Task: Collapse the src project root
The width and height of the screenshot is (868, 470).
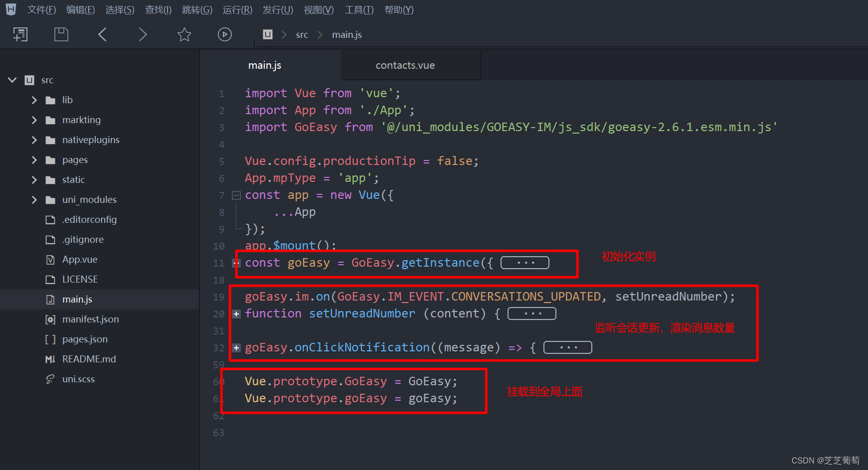Action: 12,80
